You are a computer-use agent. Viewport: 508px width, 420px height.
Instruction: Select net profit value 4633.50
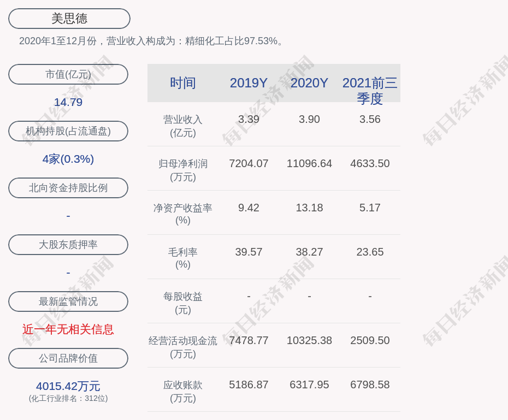(370, 163)
